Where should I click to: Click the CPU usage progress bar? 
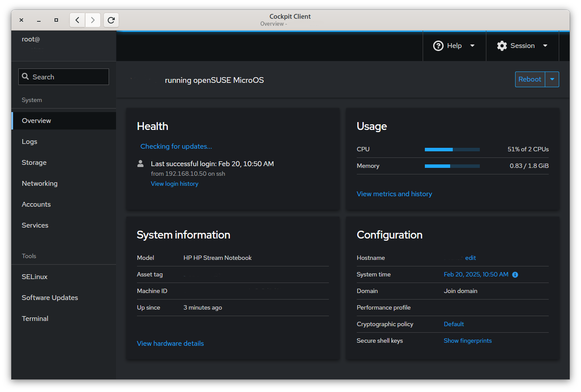(x=452, y=150)
